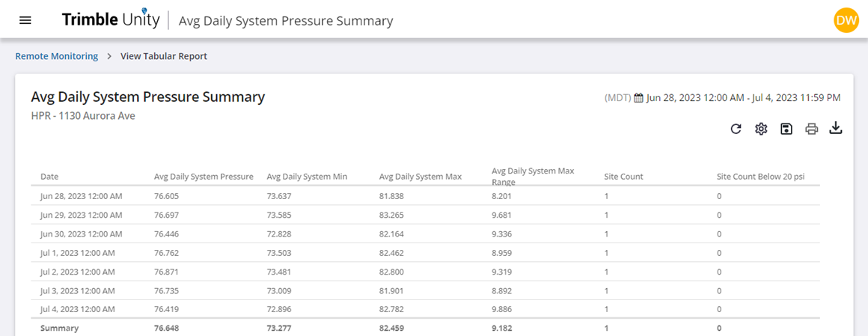The width and height of the screenshot is (868, 336).
Task: Sort by Avg Daily System Max column
Action: coord(421,177)
